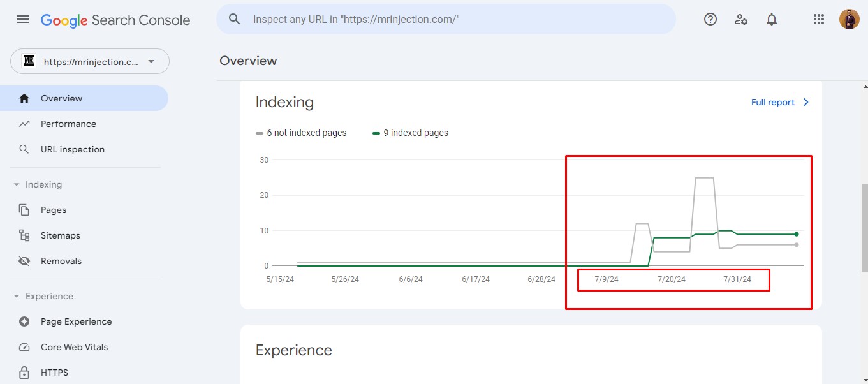Click the green endpoint on indexed line
Image resolution: width=868 pixels, height=384 pixels.
tap(797, 234)
